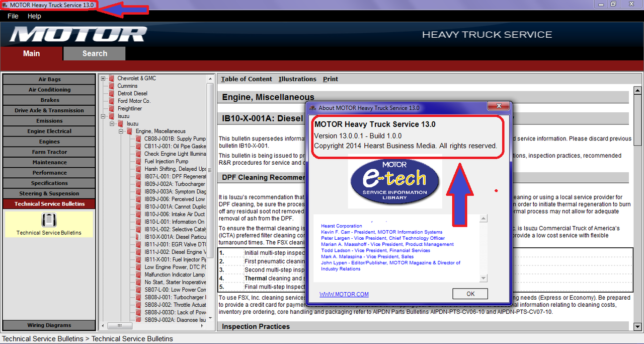
Task: Click the app icon in About dialog title
Action: (313, 108)
